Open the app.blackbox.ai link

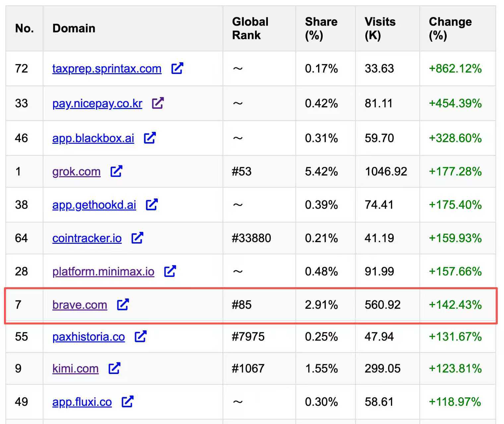(x=93, y=138)
